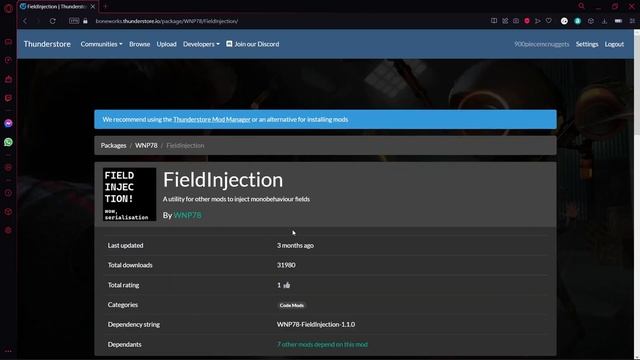The height and width of the screenshot is (360, 640).
Task: Open the send-arrow flow icon
Action: coord(538,21)
